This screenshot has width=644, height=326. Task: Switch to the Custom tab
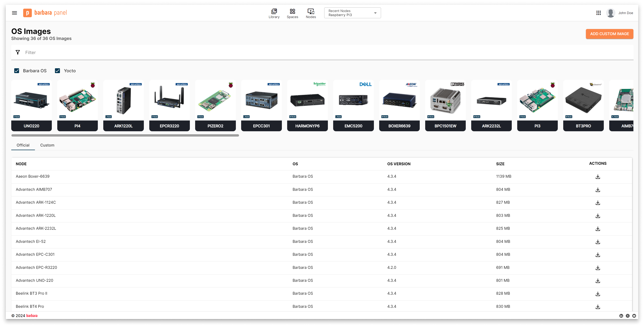(47, 145)
